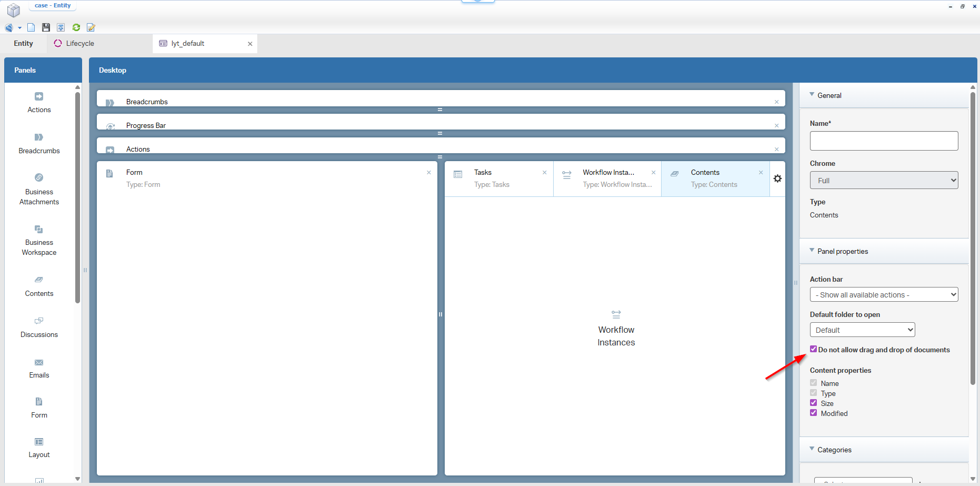Open the Default folder to open dropdown
980x486 pixels.
pos(862,330)
